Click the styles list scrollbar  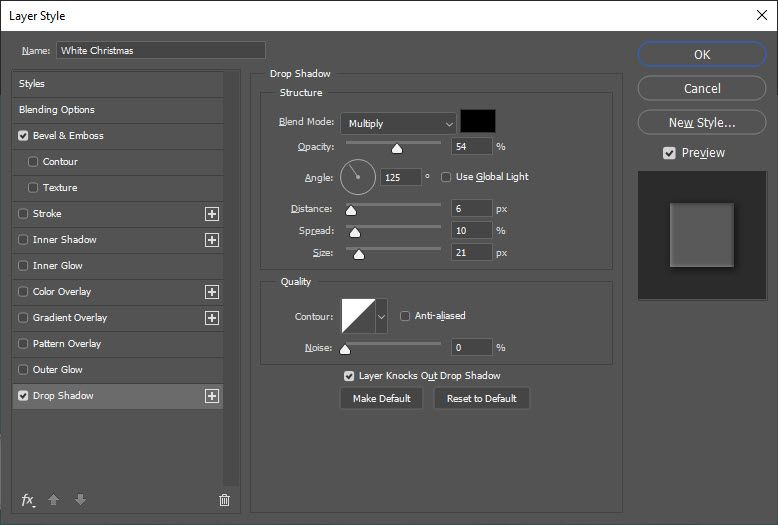(231, 278)
